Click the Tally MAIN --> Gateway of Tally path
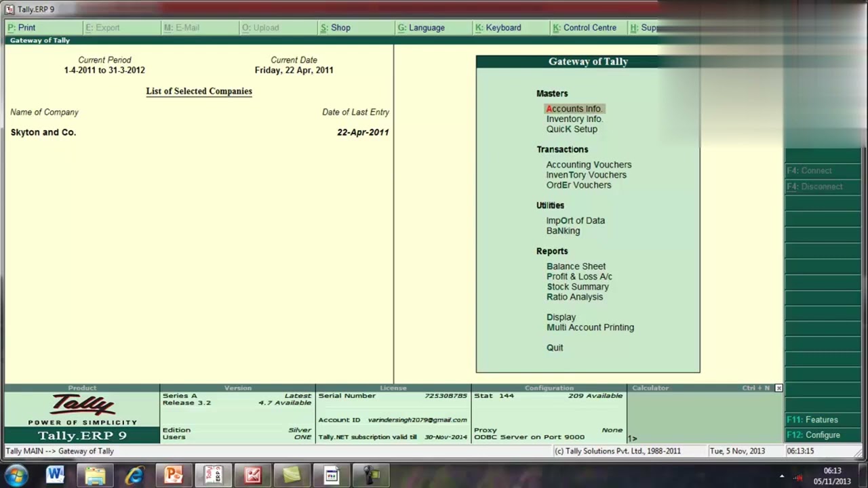This screenshot has width=868, height=488. tap(60, 451)
